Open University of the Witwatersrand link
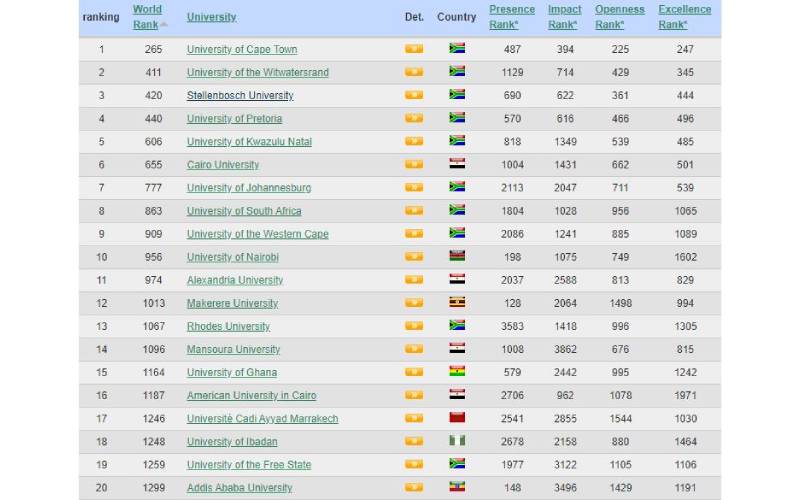Image resolution: width=800 pixels, height=500 pixels. point(258,72)
